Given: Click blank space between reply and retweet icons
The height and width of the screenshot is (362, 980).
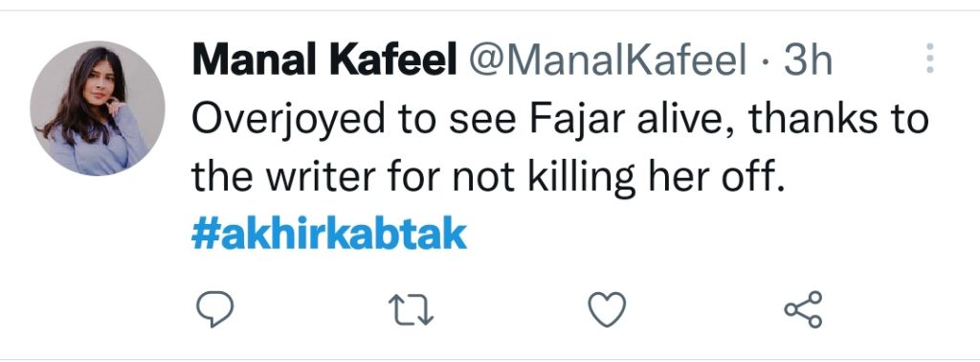Looking at the screenshot, I should coord(311,309).
